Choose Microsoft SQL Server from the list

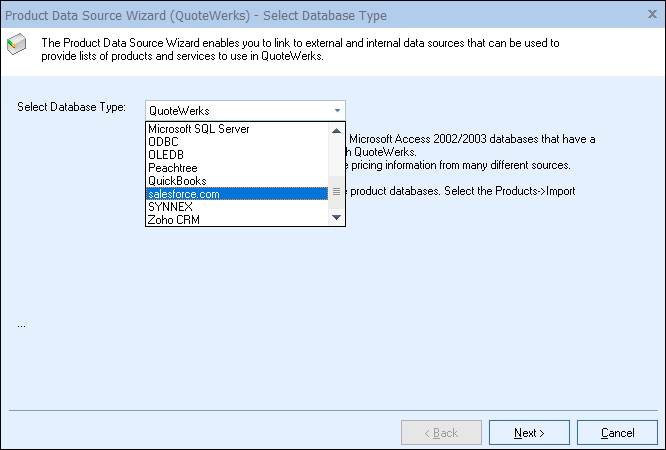[x=237, y=129]
